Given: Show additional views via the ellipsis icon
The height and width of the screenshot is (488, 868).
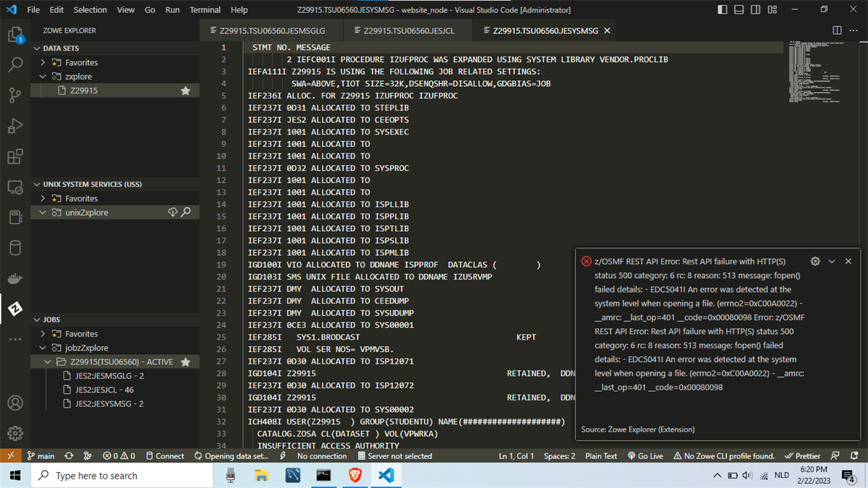Looking at the screenshot, I should point(15,339).
